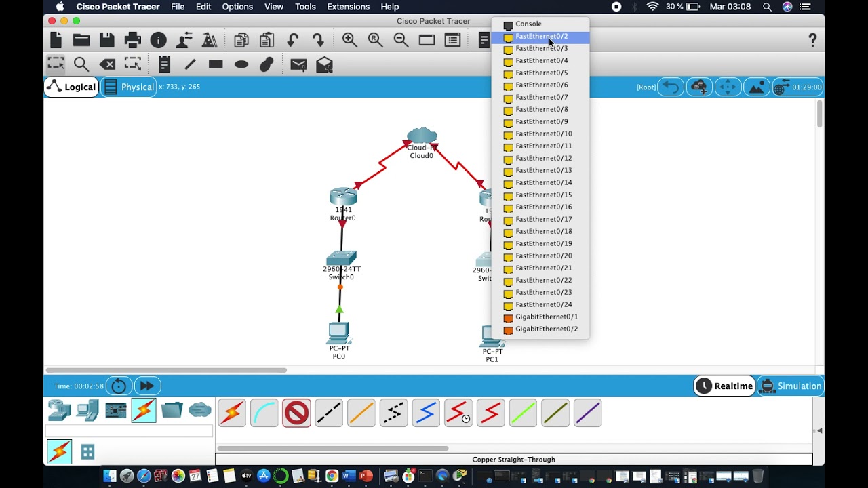Open the Apple menu

tap(60, 7)
